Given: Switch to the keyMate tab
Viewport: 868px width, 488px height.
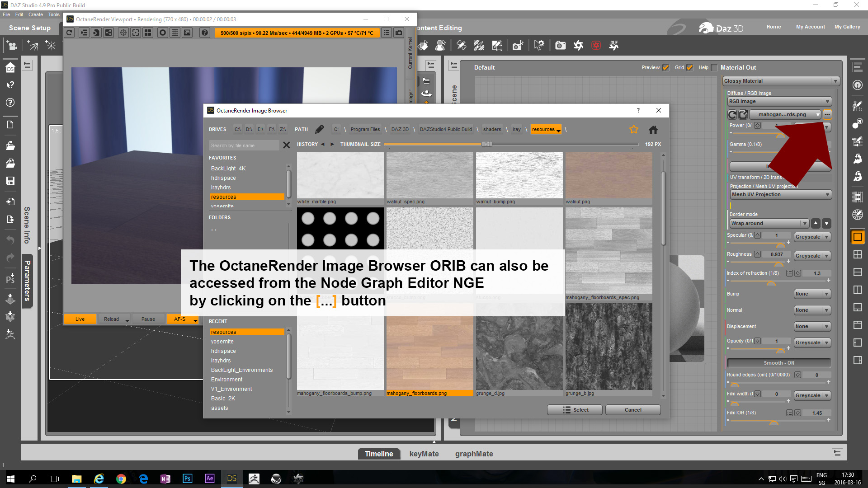Looking at the screenshot, I should pyautogui.click(x=424, y=454).
